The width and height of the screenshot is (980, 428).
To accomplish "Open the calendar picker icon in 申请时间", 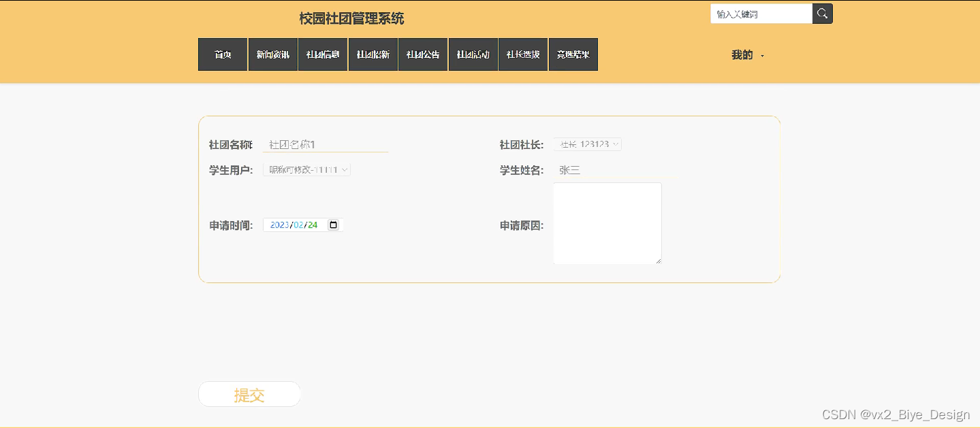I will click(x=333, y=225).
